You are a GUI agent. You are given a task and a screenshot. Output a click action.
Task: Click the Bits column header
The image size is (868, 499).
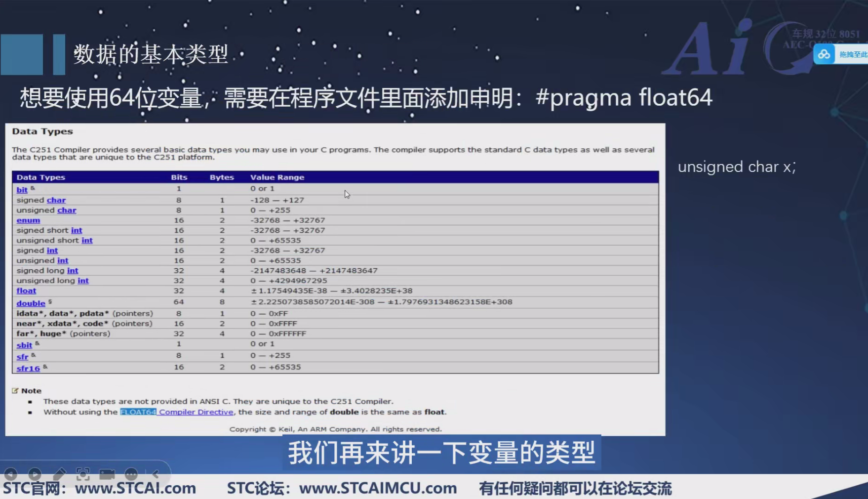click(x=179, y=177)
